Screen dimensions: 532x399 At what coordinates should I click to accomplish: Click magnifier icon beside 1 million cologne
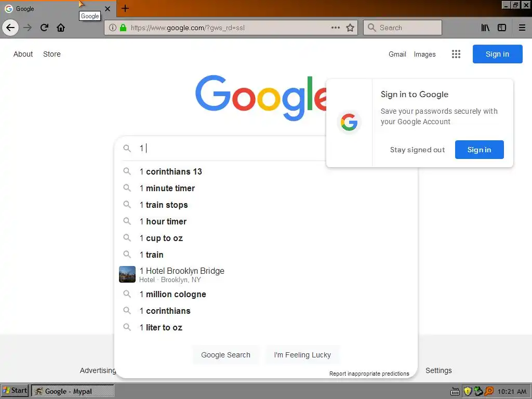[127, 294]
